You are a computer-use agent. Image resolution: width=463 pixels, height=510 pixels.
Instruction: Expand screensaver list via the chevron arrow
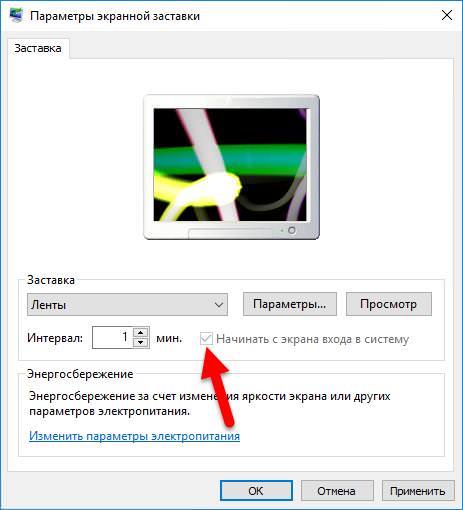pos(219,305)
